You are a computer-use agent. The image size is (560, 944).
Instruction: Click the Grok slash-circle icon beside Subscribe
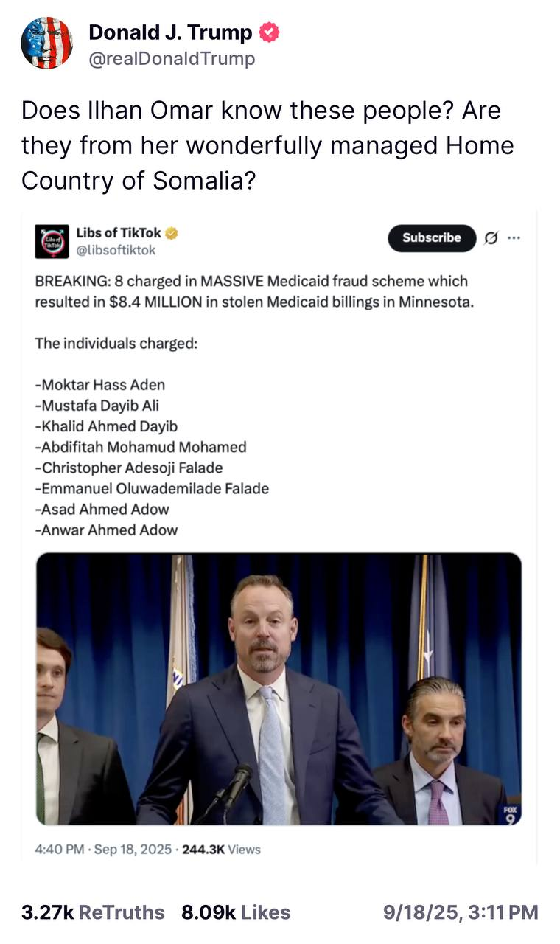(x=489, y=237)
